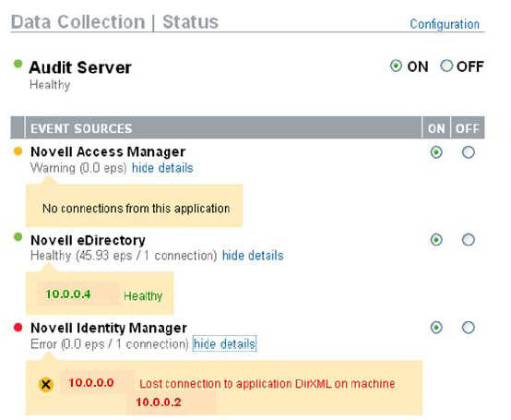Click the red Novell Identity Manager status dot

[x=18, y=327]
